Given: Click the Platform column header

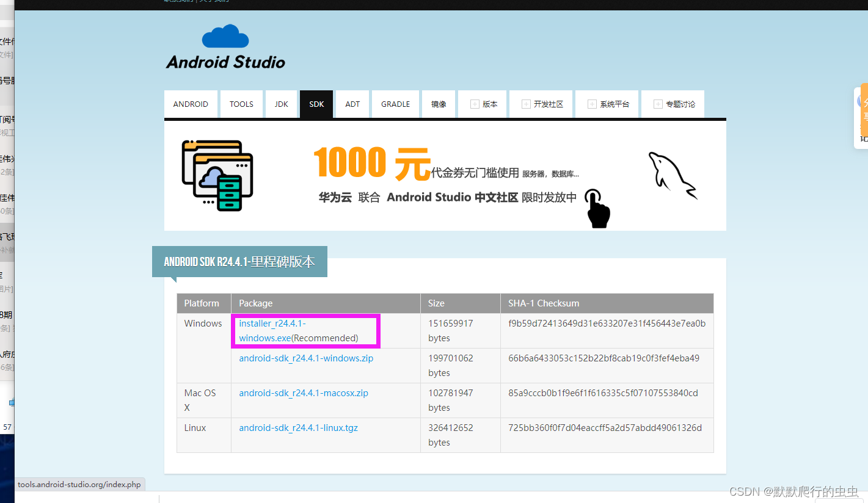Looking at the screenshot, I should pos(204,303).
